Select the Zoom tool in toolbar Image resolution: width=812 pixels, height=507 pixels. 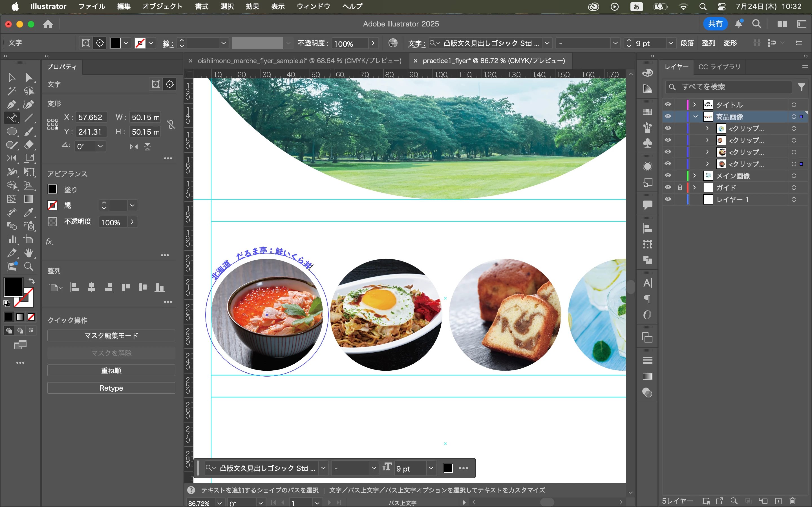point(29,266)
